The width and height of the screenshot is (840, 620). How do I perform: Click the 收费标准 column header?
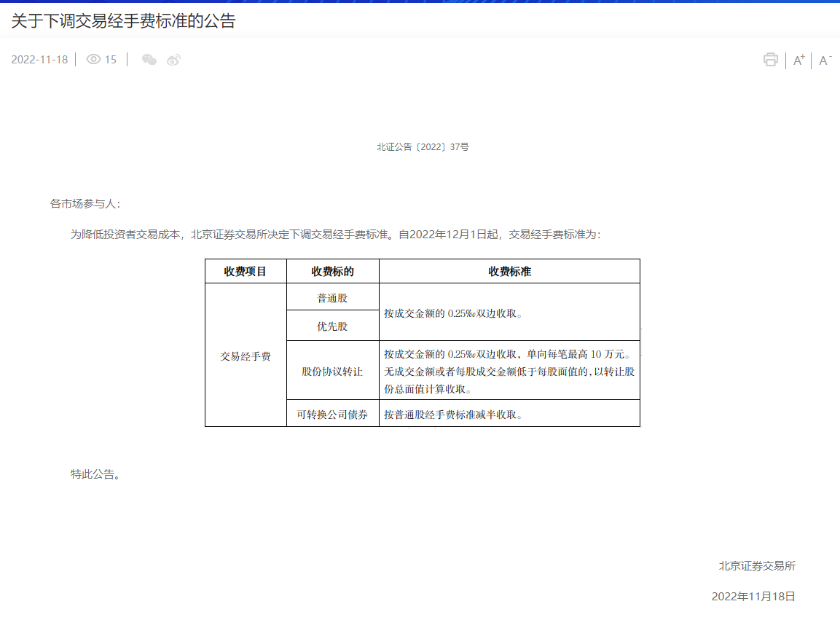(509, 271)
